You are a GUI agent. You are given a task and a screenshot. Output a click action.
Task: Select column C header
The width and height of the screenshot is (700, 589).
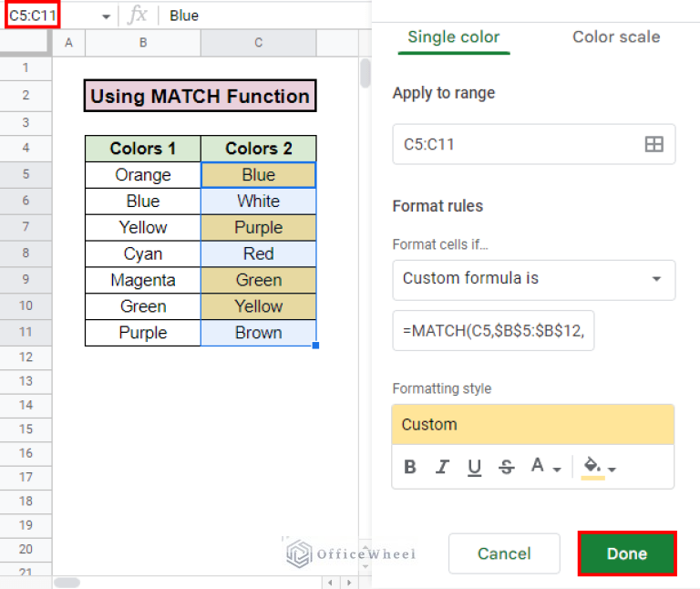pyautogui.click(x=258, y=43)
